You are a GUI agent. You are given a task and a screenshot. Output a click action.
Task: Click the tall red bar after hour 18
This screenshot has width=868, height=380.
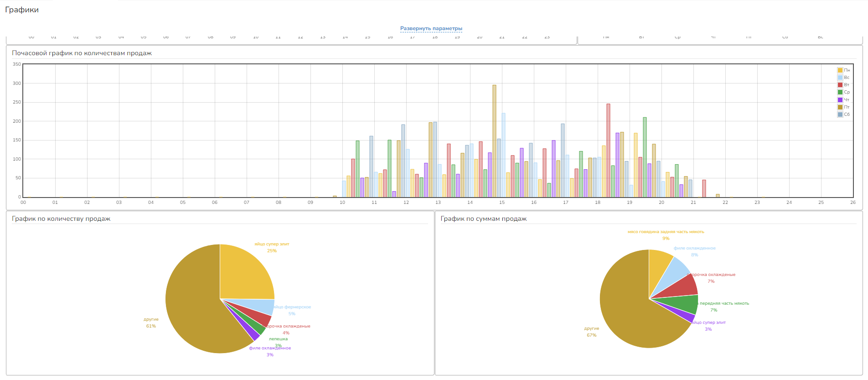(x=608, y=151)
